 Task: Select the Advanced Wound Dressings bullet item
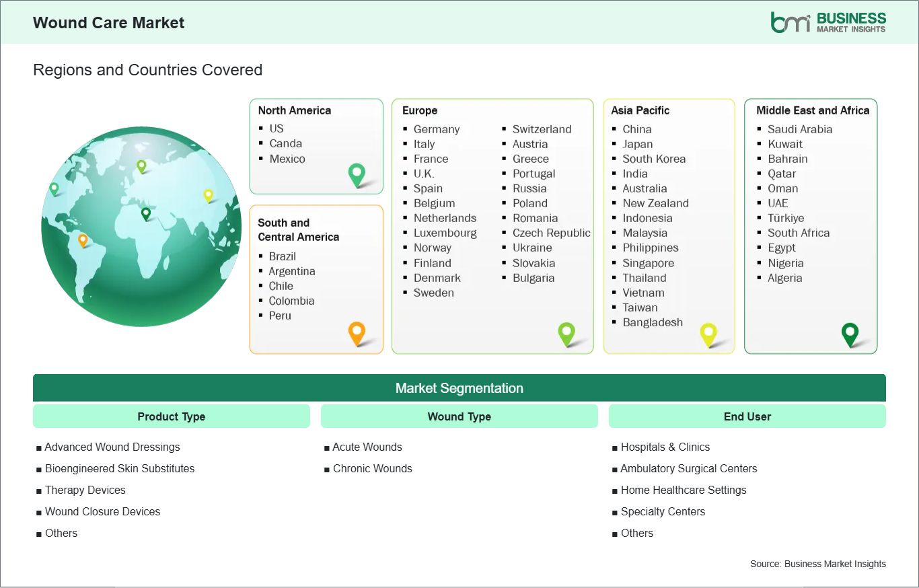pyautogui.click(x=112, y=447)
